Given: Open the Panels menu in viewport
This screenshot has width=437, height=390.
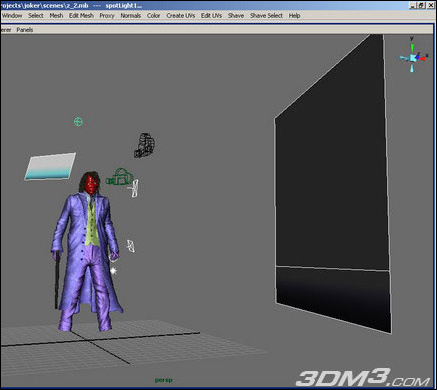Looking at the screenshot, I should point(25,30).
